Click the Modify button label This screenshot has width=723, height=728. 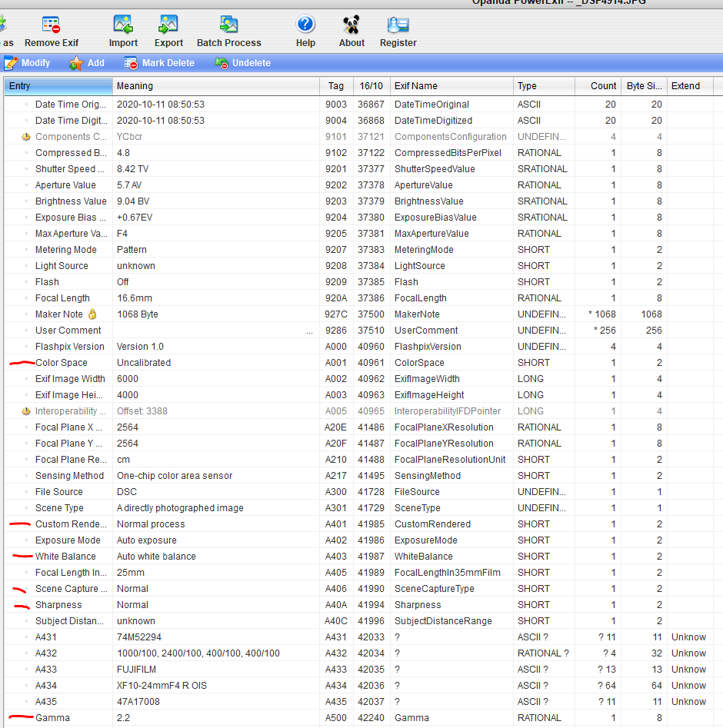click(x=36, y=63)
